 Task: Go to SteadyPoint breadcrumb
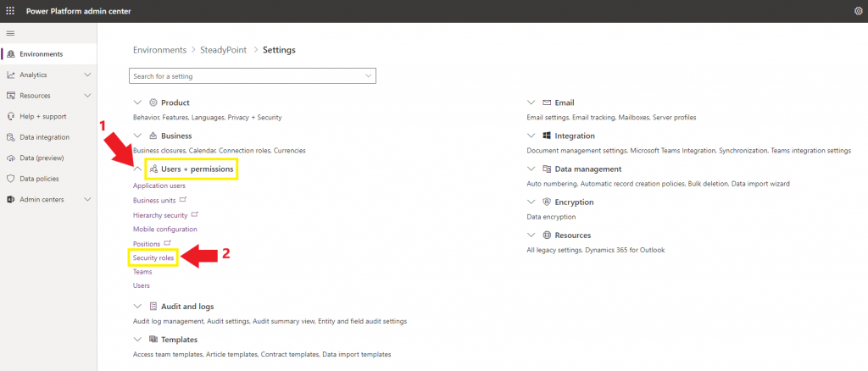click(224, 50)
